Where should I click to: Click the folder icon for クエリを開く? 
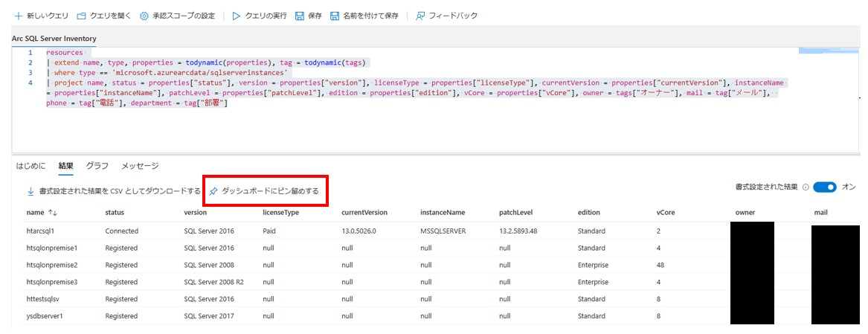click(81, 16)
